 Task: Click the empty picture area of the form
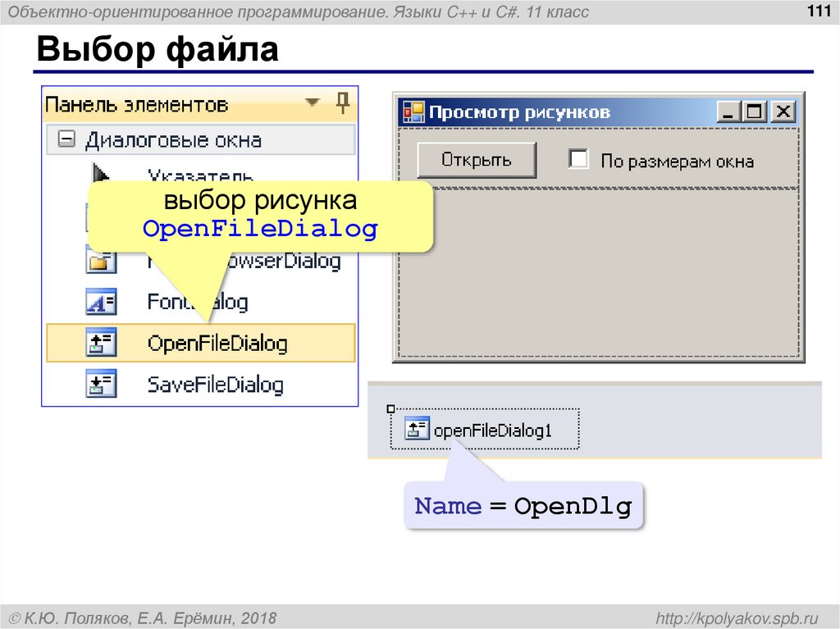[x=599, y=273]
